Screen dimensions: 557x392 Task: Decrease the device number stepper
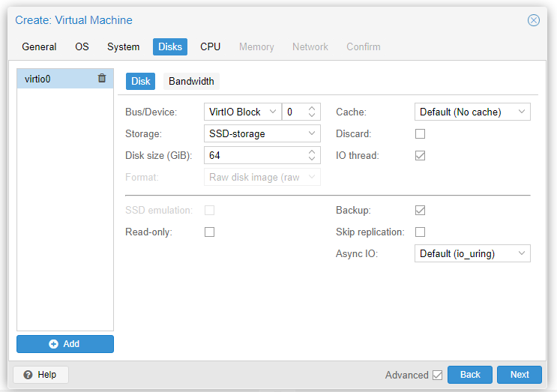pos(312,115)
